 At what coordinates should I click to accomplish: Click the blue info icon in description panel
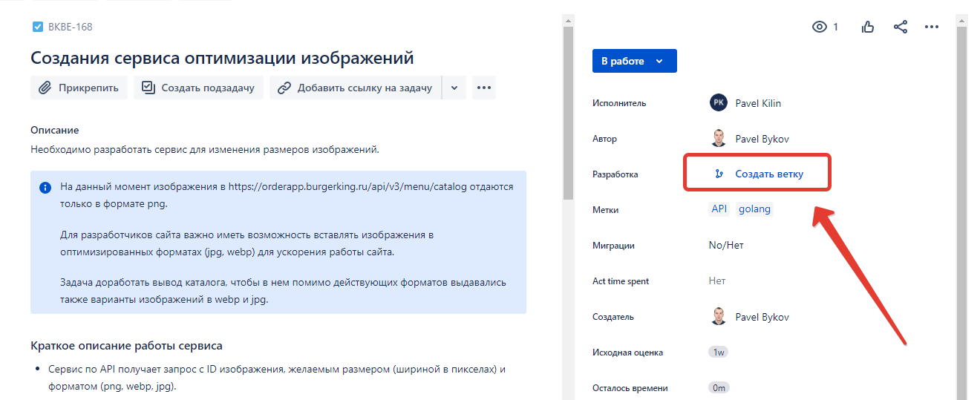[45, 188]
